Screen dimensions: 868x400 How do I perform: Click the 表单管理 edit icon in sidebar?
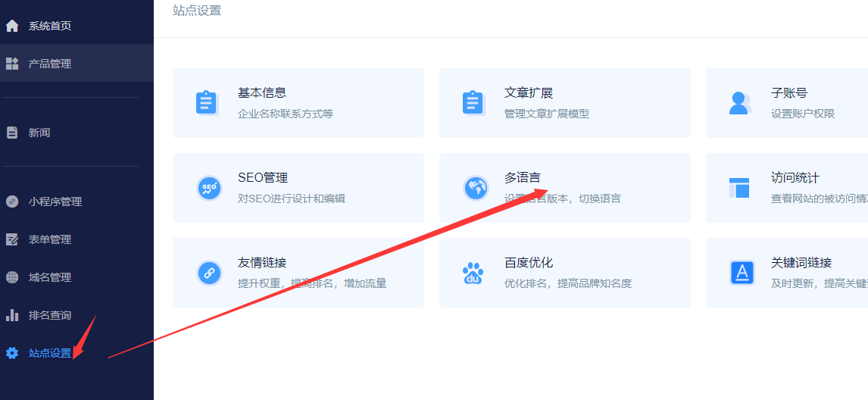12,239
